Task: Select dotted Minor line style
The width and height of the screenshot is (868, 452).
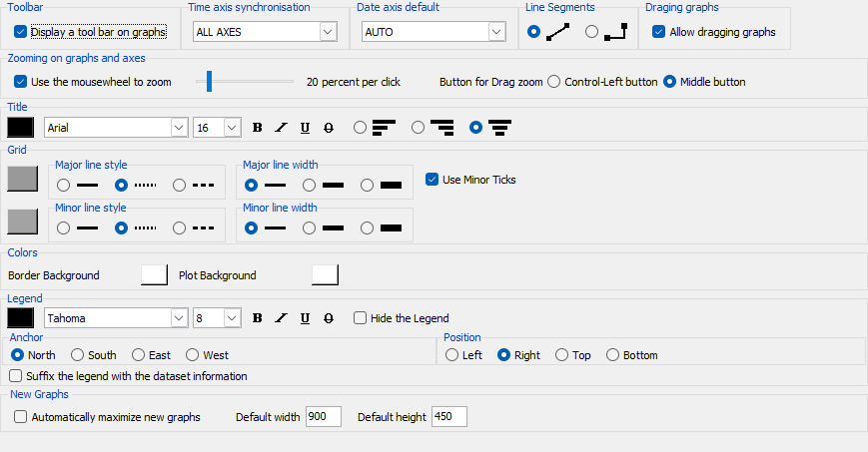Action: tap(121, 227)
